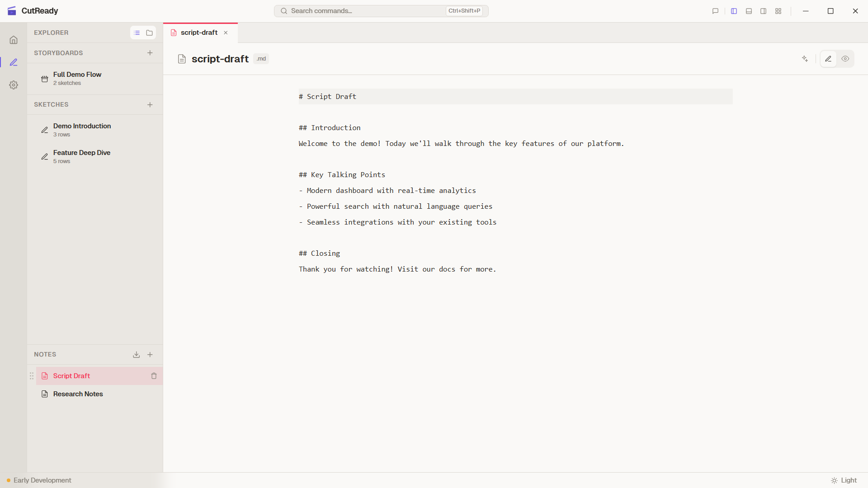
Task: Open Settings via the gear icon
Action: click(14, 85)
